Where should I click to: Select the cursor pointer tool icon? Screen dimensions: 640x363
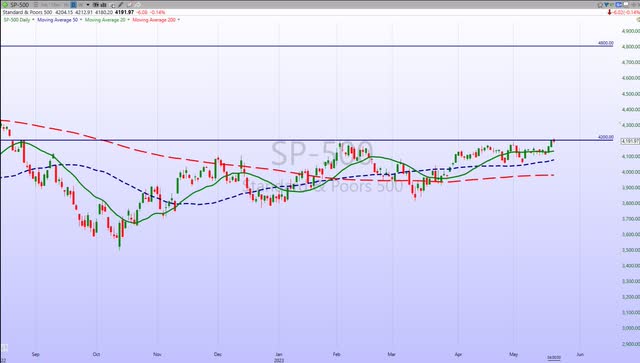click(x=113, y=5)
